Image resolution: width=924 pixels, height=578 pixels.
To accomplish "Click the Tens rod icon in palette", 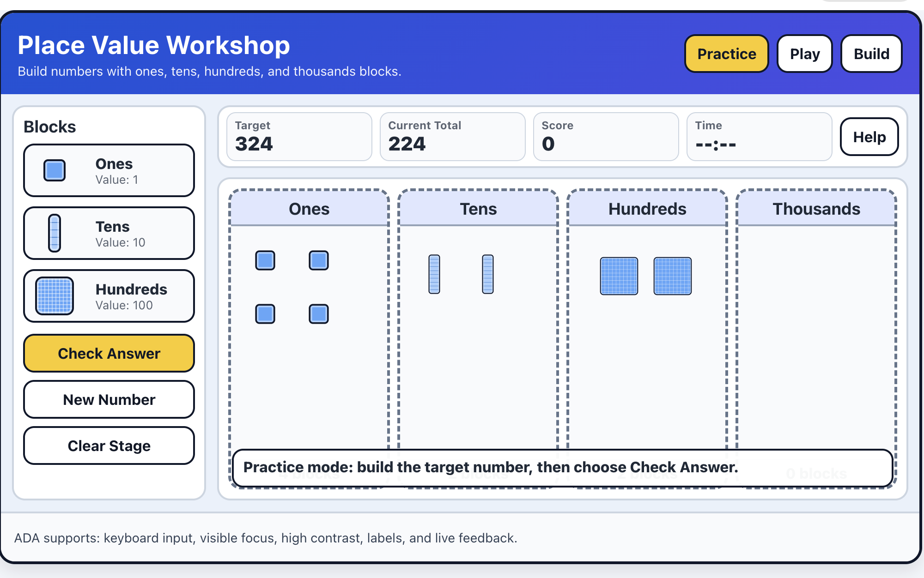I will [55, 233].
